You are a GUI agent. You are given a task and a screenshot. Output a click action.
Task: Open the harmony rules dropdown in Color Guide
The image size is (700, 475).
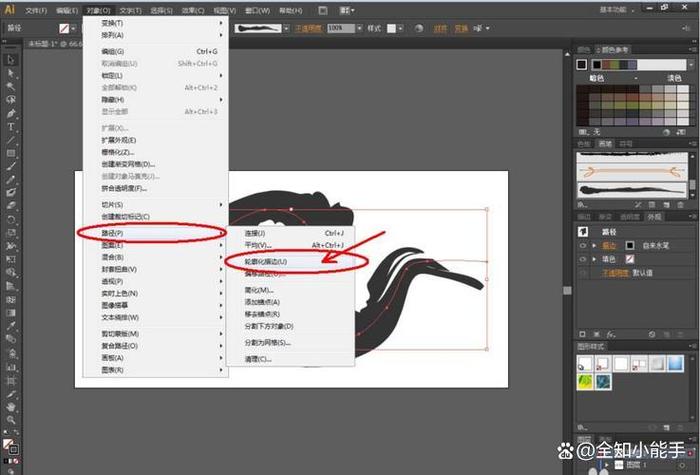coord(691,65)
